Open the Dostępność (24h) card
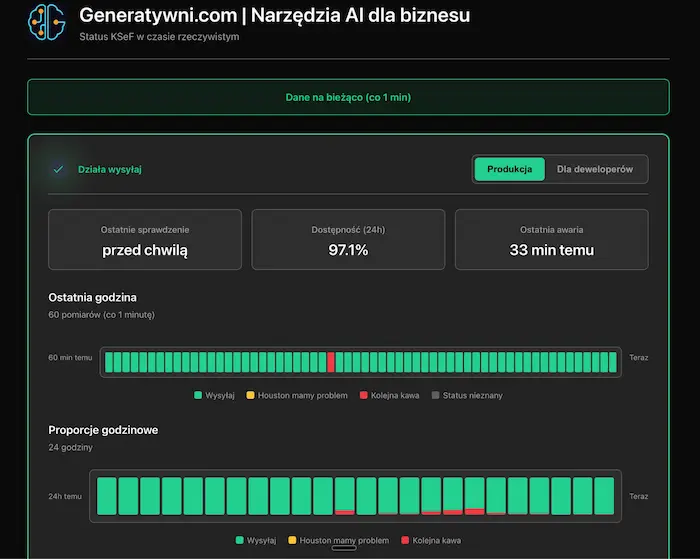700x559 pixels. coord(348,239)
